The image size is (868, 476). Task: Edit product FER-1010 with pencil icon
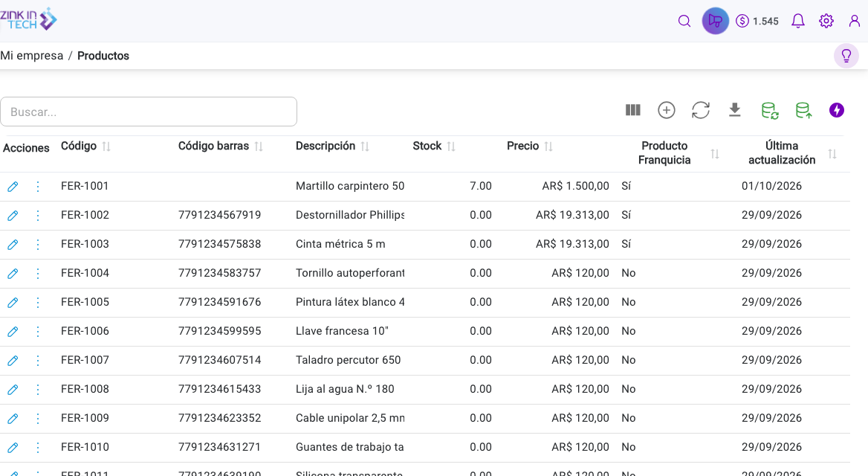[13, 448]
